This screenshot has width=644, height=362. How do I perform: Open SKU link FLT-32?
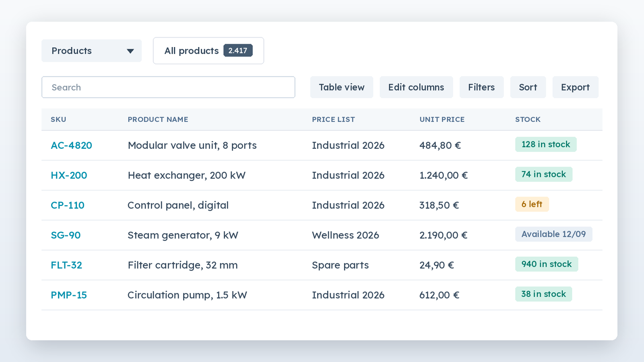66,265
